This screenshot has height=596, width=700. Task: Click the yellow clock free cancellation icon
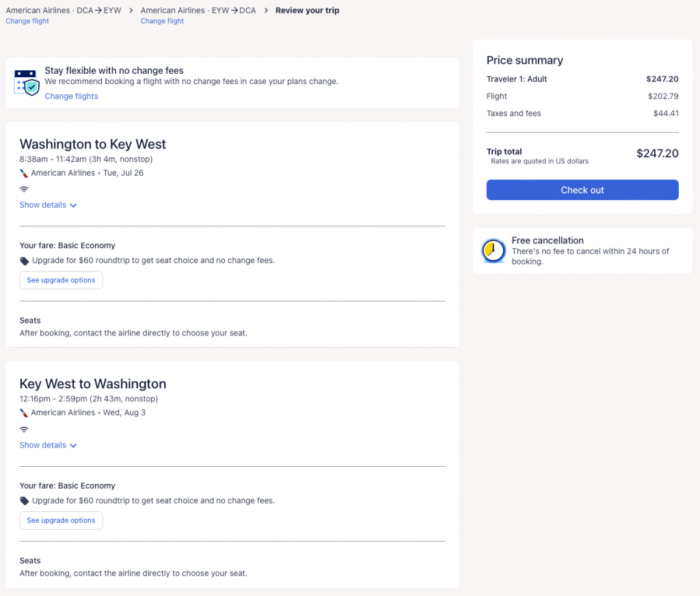click(493, 251)
